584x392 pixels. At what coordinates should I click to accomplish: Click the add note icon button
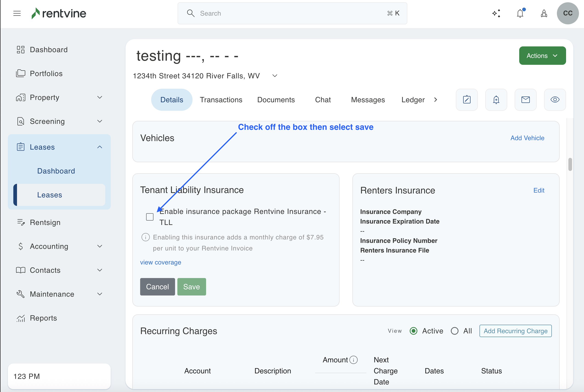click(467, 100)
